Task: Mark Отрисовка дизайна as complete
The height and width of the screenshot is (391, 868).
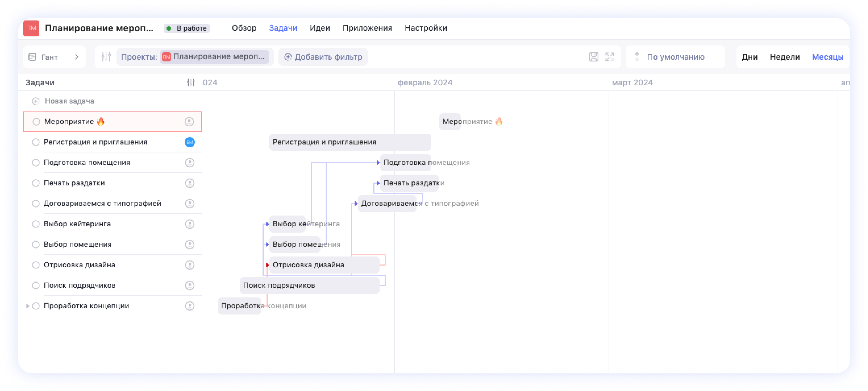Action: [36, 265]
